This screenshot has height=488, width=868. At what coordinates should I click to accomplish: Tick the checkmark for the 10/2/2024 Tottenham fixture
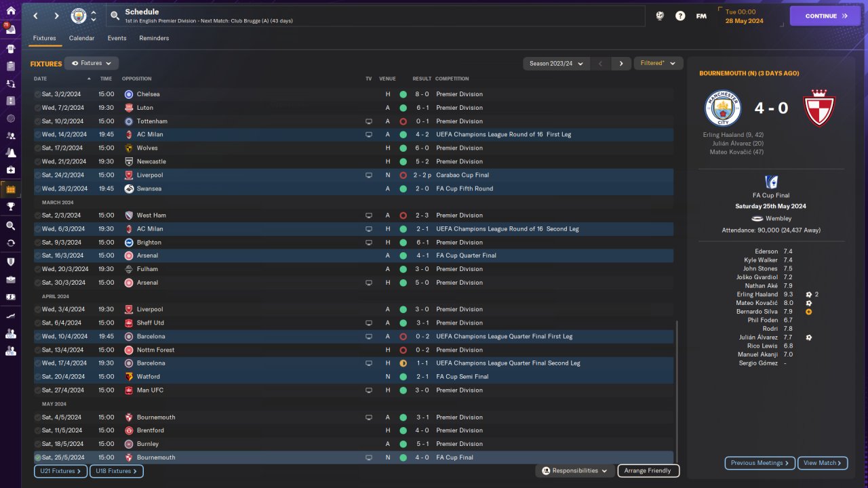click(x=38, y=121)
